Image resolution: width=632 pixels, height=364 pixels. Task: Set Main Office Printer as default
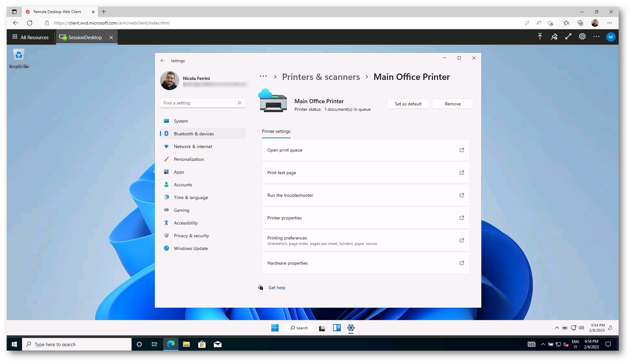pos(408,104)
